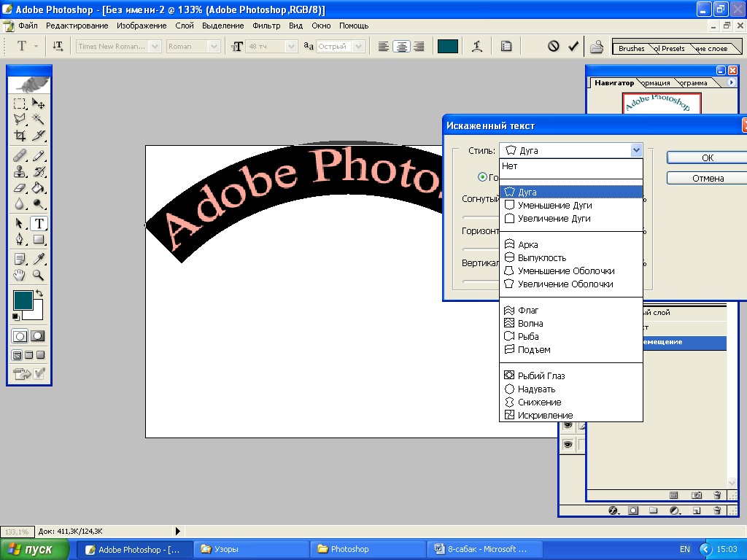
Task: Set right text alignment
Action: pyautogui.click(x=419, y=46)
